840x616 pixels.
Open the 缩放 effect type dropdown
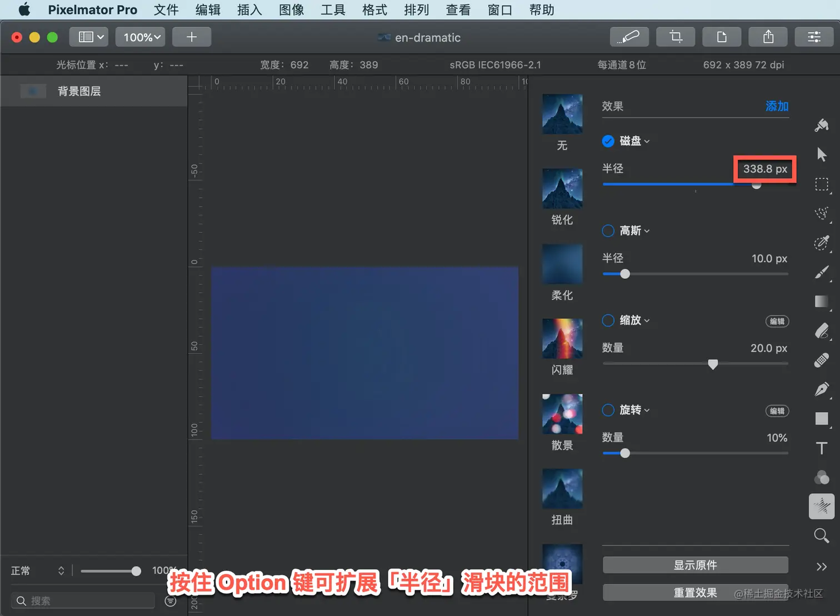pos(635,320)
